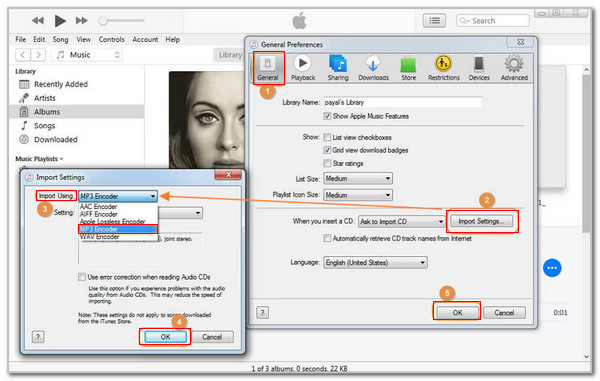
Task: Toggle Show Apple Music Features checkbox
Action: coord(327,116)
